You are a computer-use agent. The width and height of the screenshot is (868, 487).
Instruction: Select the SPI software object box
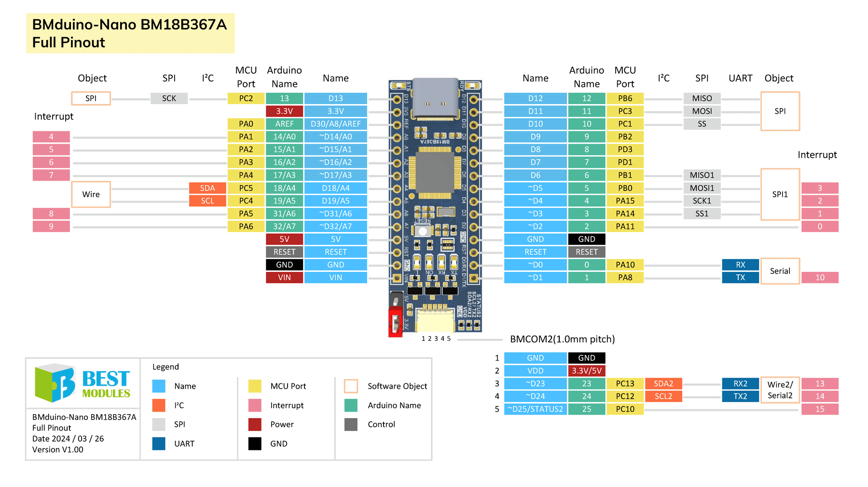(90, 98)
